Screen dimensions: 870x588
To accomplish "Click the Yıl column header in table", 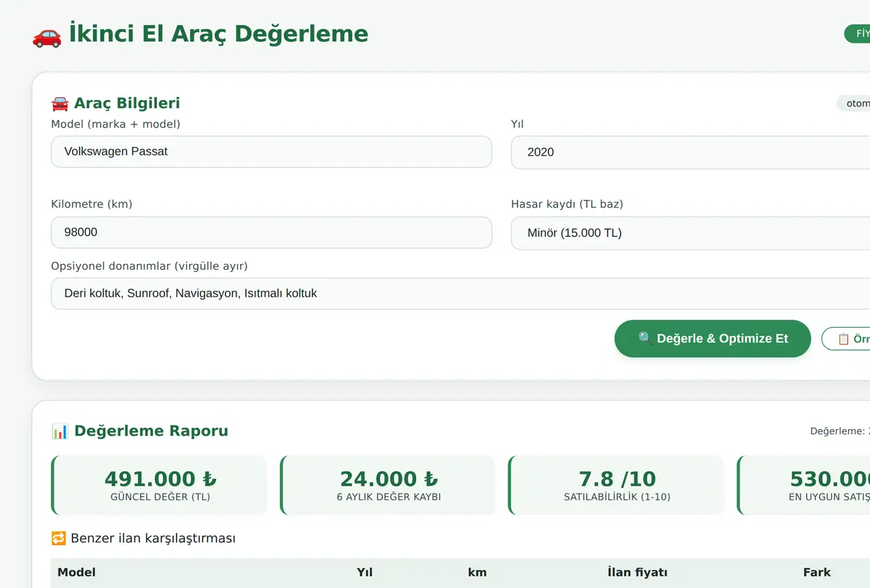I will (x=365, y=572).
